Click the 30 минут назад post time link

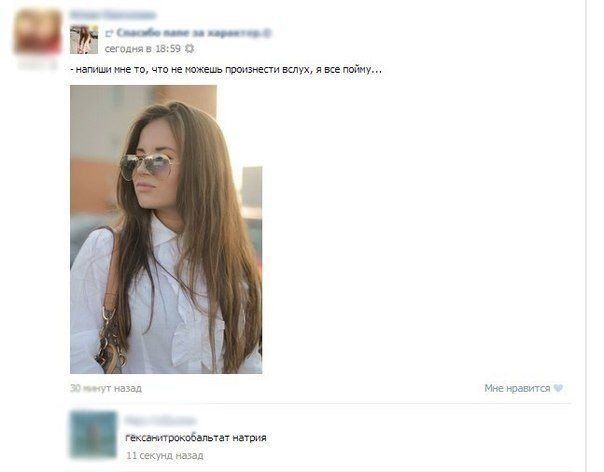[x=106, y=388]
